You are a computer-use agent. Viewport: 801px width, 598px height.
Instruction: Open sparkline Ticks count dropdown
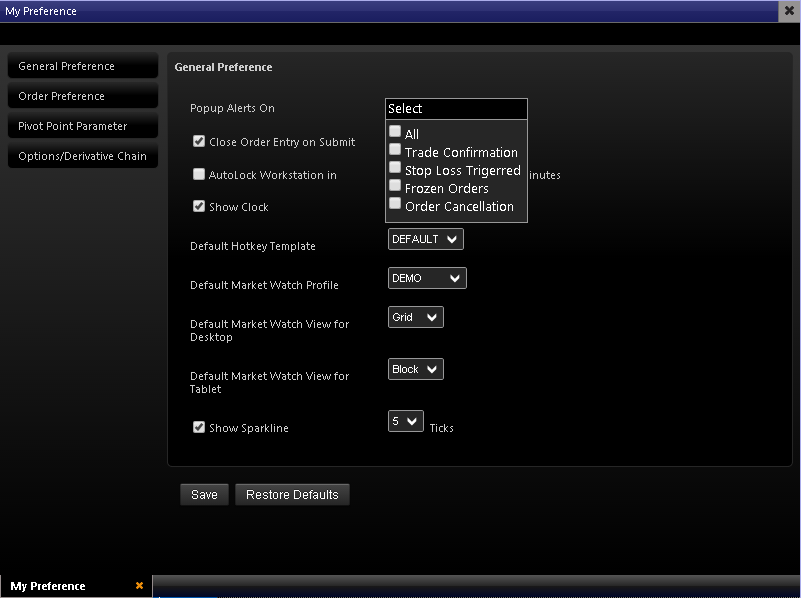(x=406, y=421)
